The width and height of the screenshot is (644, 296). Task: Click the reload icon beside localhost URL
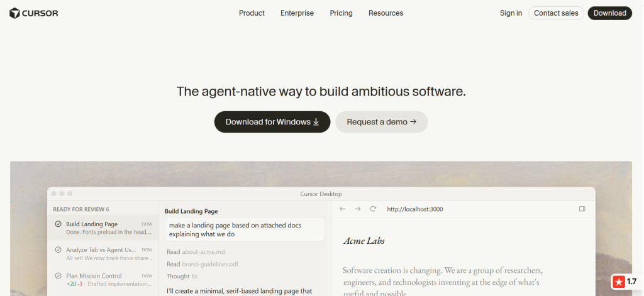pos(373,209)
